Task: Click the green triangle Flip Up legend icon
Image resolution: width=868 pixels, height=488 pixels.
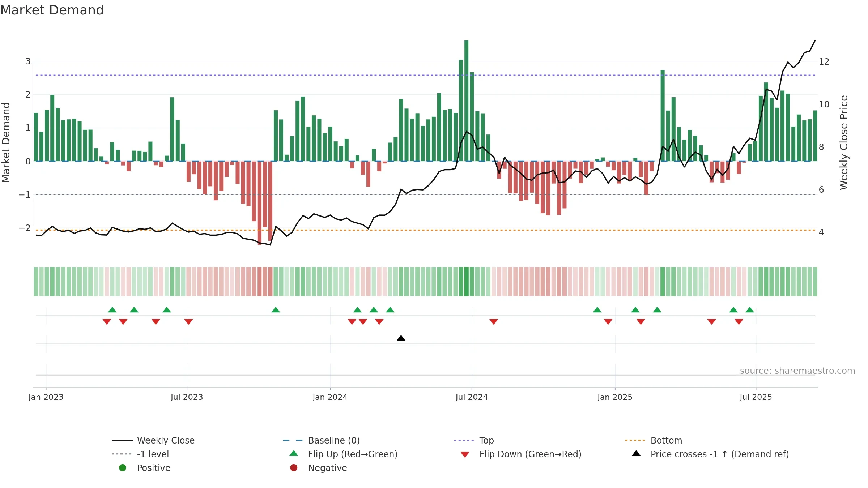Action: pyautogui.click(x=294, y=453)
